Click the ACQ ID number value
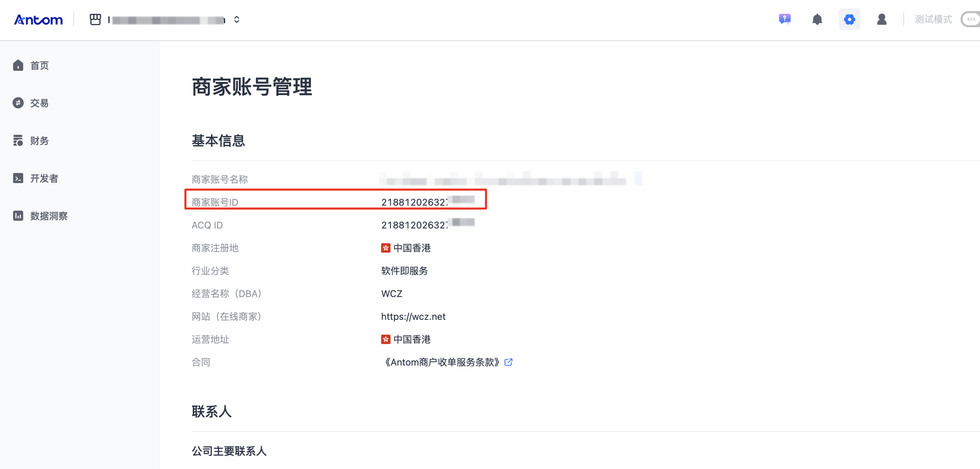Screen dimensions: 980x469 [428, 224]
